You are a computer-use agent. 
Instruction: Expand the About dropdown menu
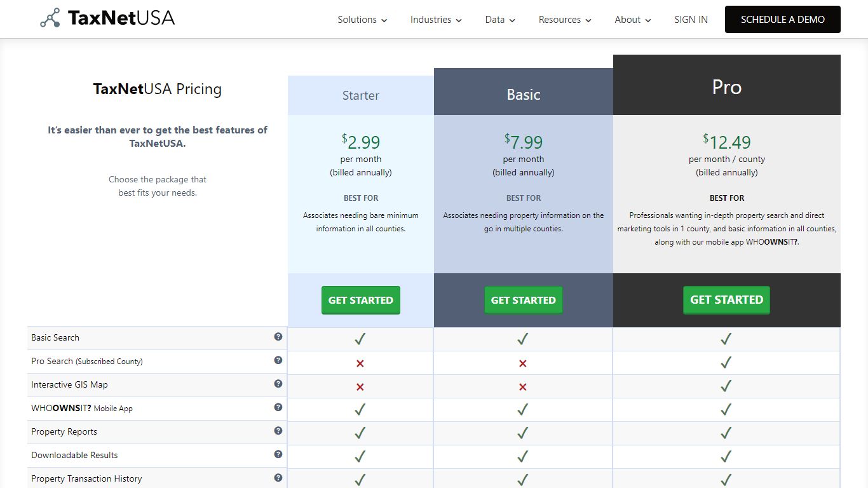click(x=633, y=20)
